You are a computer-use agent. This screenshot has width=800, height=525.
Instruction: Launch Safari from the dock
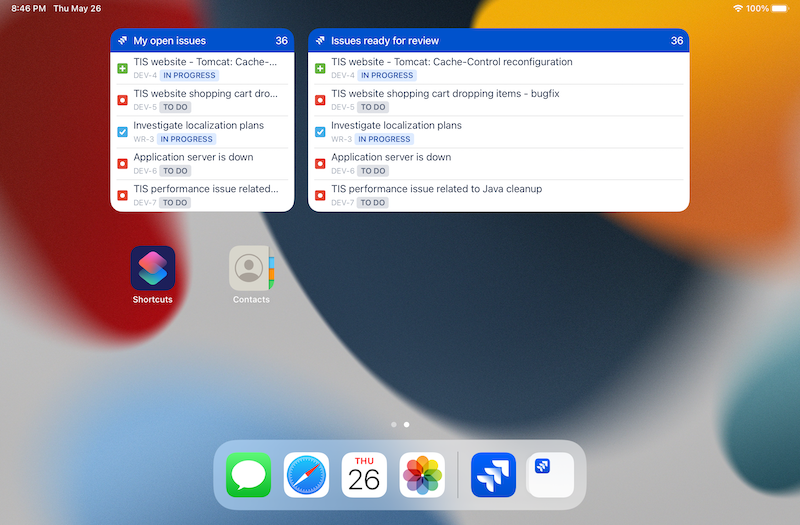click(x=306, y=474)
